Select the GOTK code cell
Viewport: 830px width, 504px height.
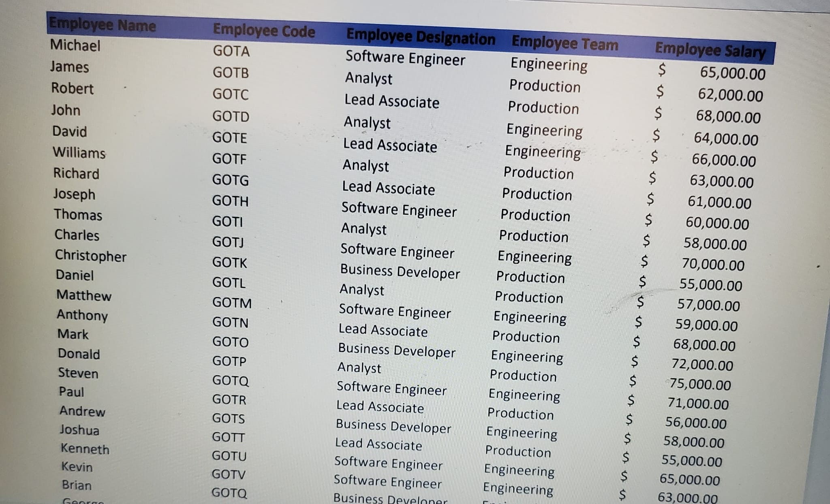[229, 263]
